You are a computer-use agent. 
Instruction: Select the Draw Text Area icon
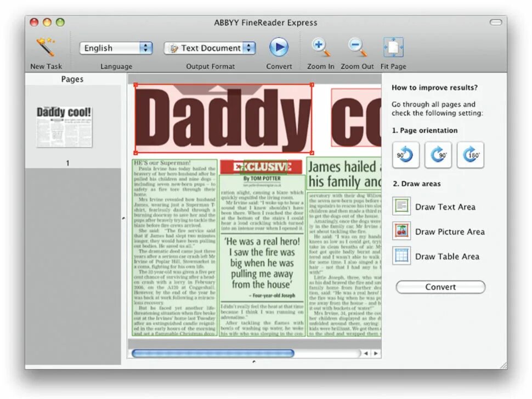click(x=401, y=206)
